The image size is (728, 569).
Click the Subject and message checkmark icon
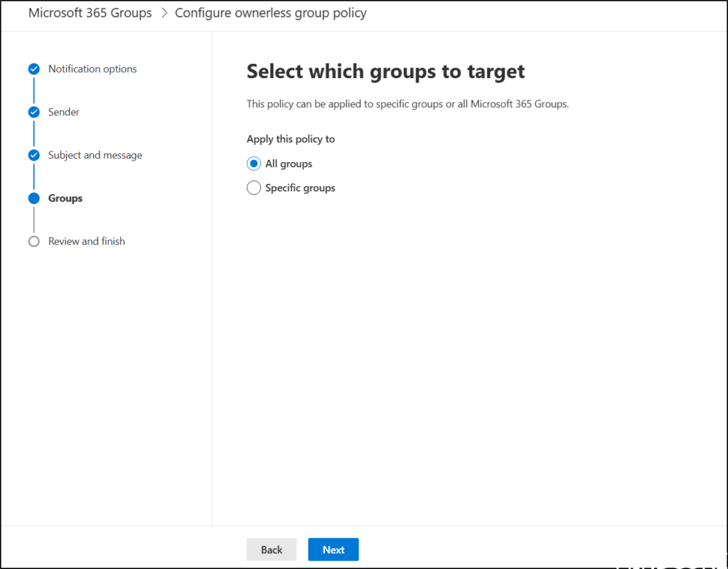(33, 156)
